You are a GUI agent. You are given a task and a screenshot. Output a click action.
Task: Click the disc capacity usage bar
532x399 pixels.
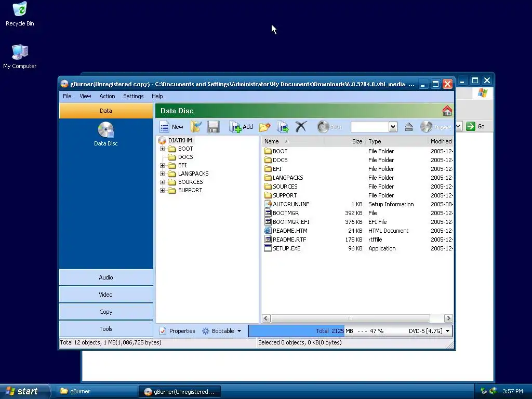click(x=351, y=331)
